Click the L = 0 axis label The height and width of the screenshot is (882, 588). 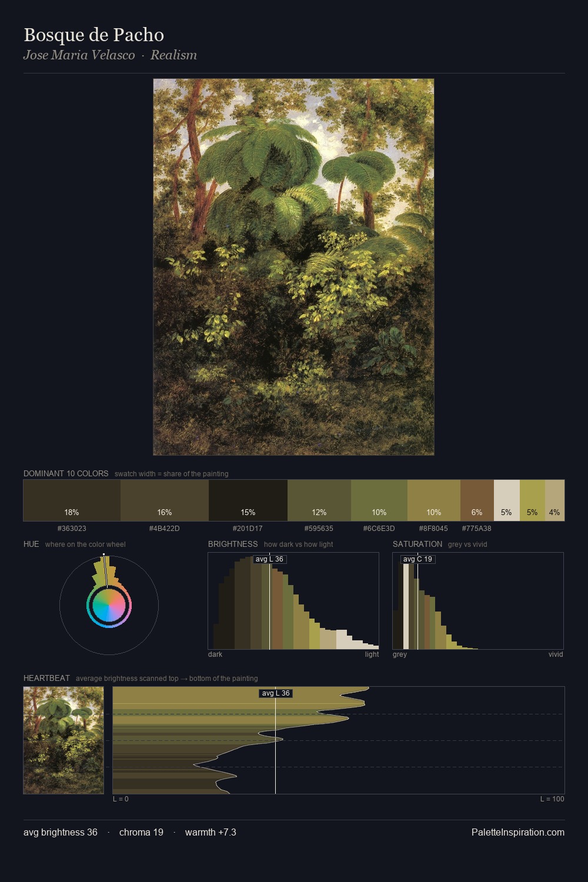[x=121, y=799]
